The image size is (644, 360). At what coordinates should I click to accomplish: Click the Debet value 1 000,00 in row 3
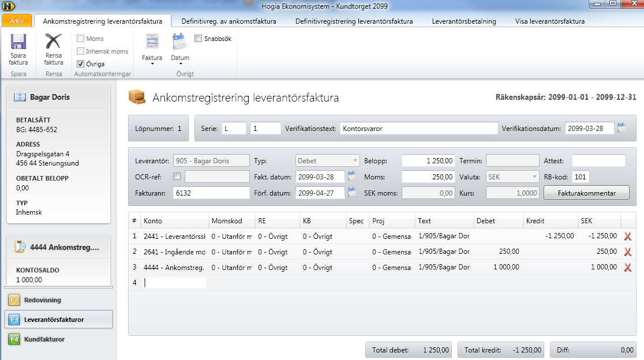(506, 267)
